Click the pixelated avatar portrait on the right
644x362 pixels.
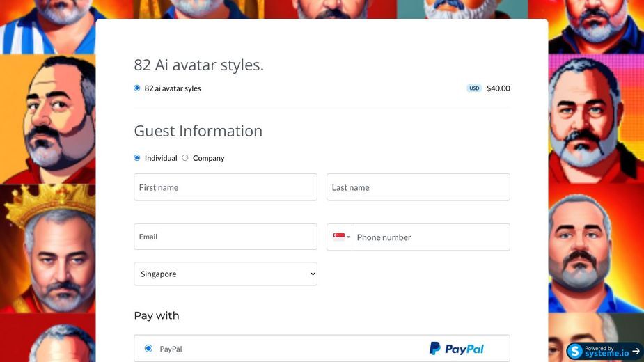tap(596, 119)
